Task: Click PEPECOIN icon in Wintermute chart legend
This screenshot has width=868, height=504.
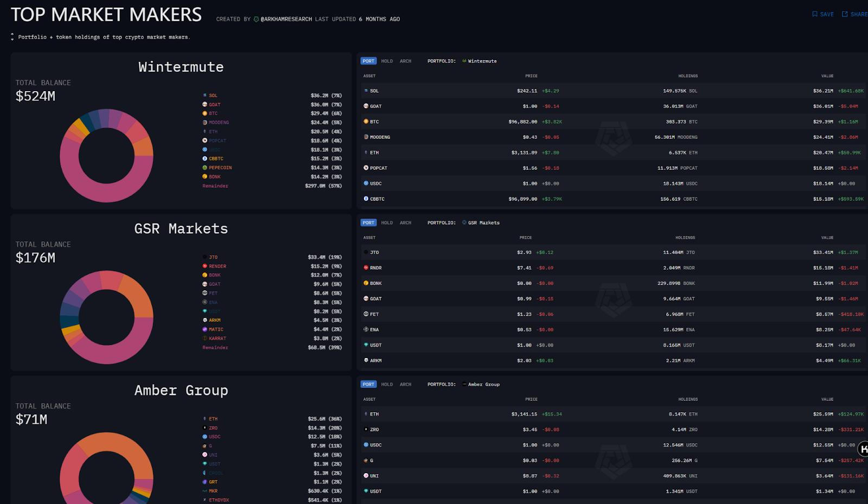Action: (x=205, y=168)
